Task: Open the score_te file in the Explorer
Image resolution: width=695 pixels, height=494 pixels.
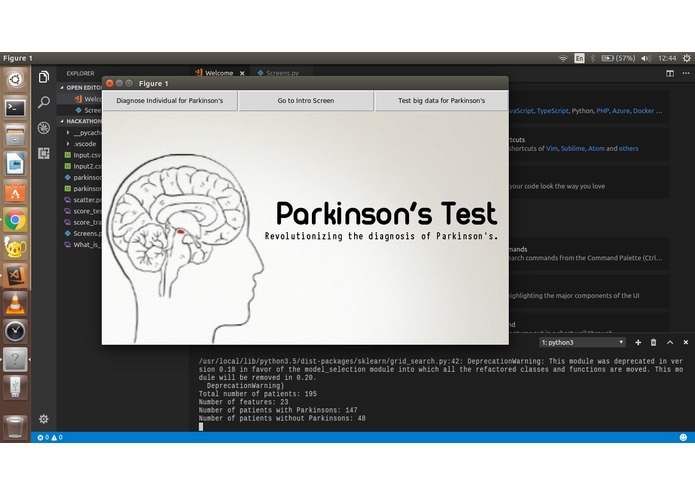Action: [83, 211]
